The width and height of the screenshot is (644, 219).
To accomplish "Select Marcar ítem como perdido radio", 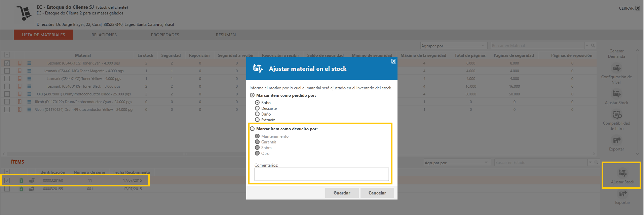I will point(252,95).
